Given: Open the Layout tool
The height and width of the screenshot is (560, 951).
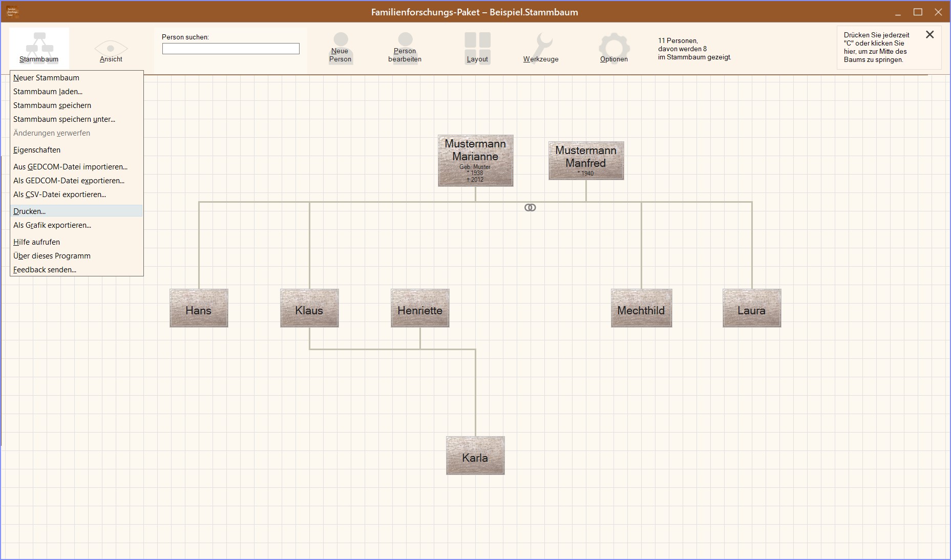Looking at the screenshot, I should [477, 48].
